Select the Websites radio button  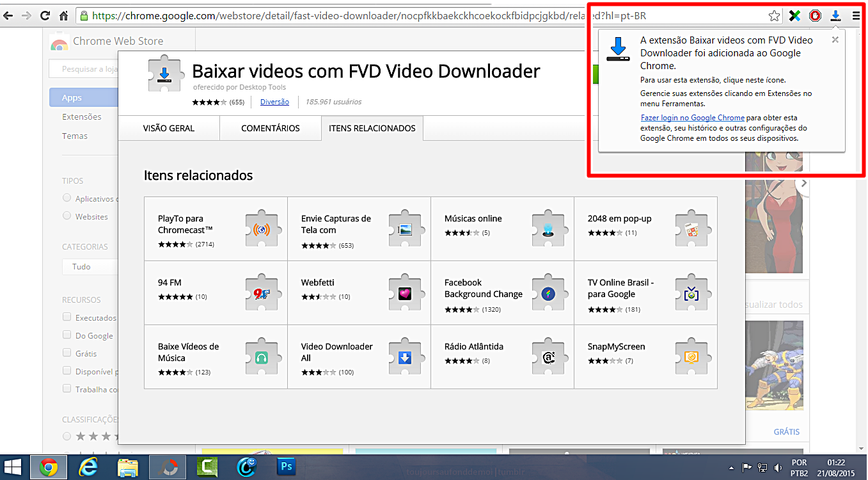(x=67, y=216)
